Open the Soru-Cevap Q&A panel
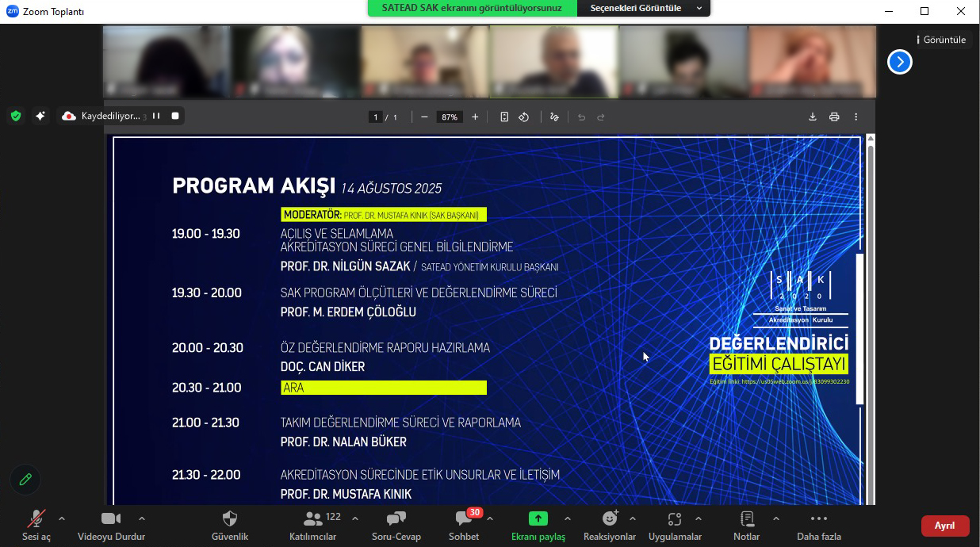This screenshot has width=980, height=547. coord(396,518)
